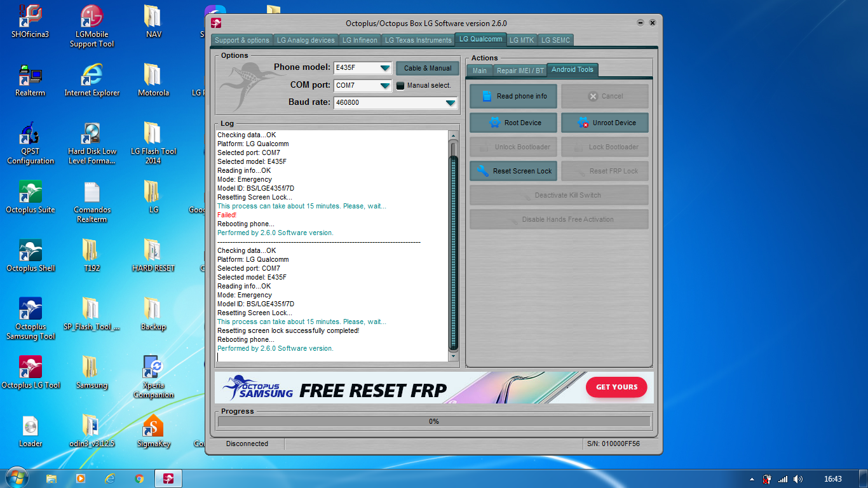Click the log scroll down arrow
The image size is (868, 488).
454,356
